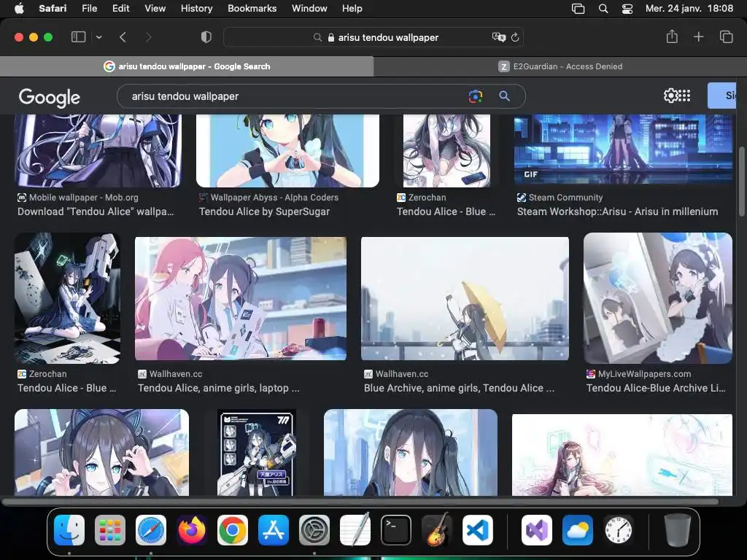The image size is (747, 560).
Task: Open the character card thumbnail with Japanese text
Action: click(256, 452)
